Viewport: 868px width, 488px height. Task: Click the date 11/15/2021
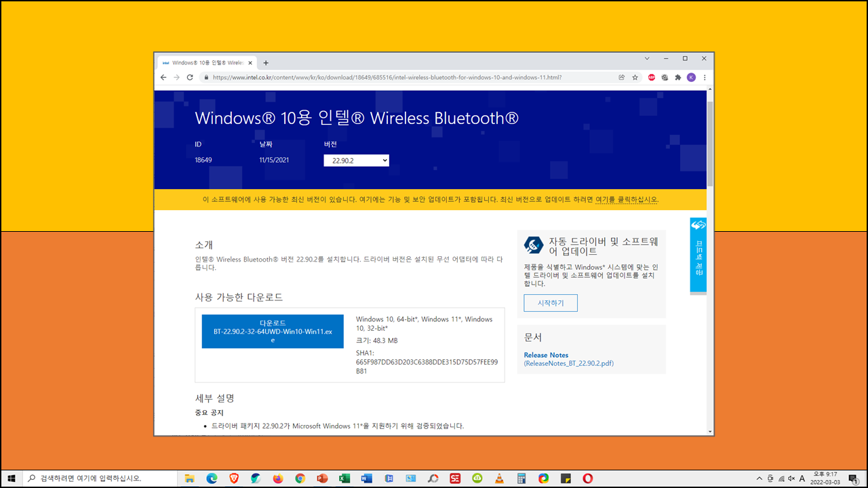coord(275,160)
